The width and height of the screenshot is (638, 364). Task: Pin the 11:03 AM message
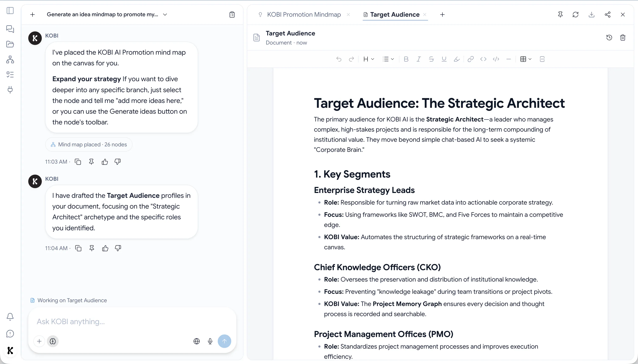91,162
